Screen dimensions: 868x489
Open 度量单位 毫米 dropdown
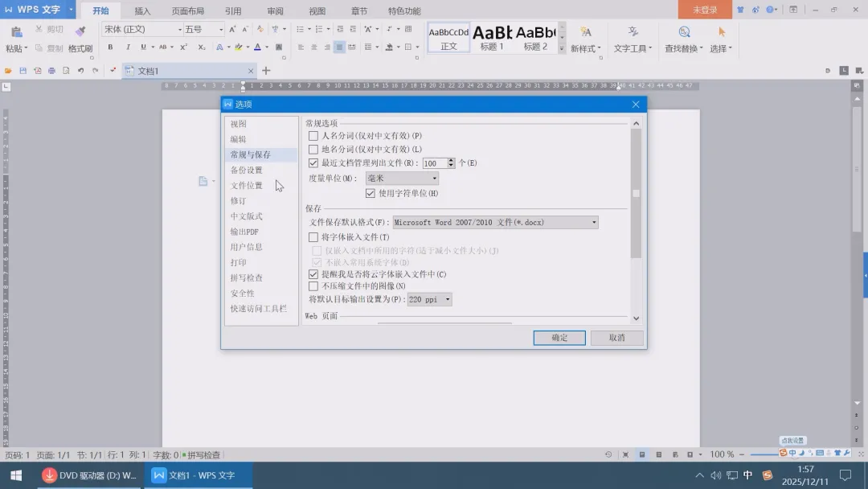point(402,179)
